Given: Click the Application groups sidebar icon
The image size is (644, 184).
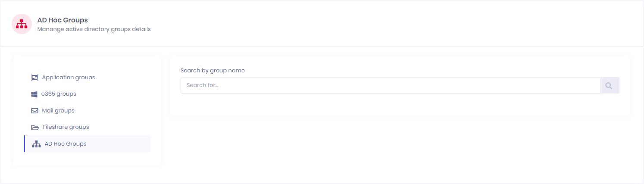Looking at the screenshot, I should pos(34,78).
